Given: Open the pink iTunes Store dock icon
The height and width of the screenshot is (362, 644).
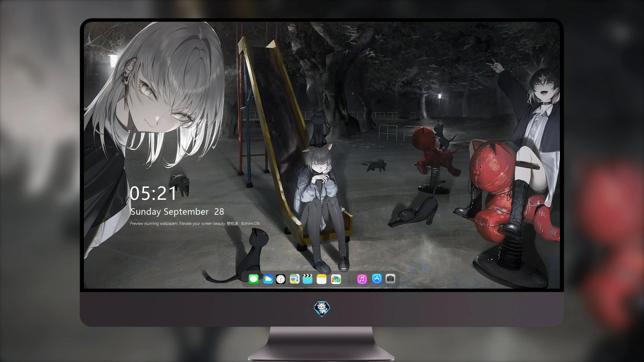Looking at the screenshot, I should click(x=362, y=279).
